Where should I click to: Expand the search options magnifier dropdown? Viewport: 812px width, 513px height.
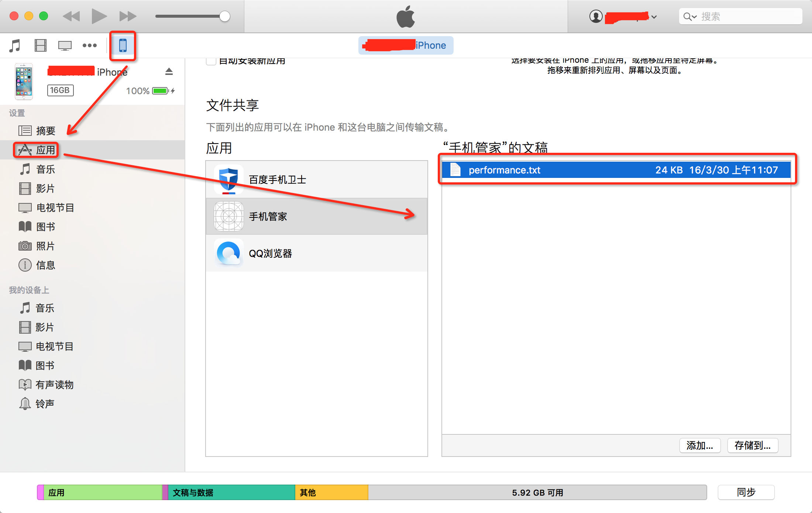coord(689,17)
